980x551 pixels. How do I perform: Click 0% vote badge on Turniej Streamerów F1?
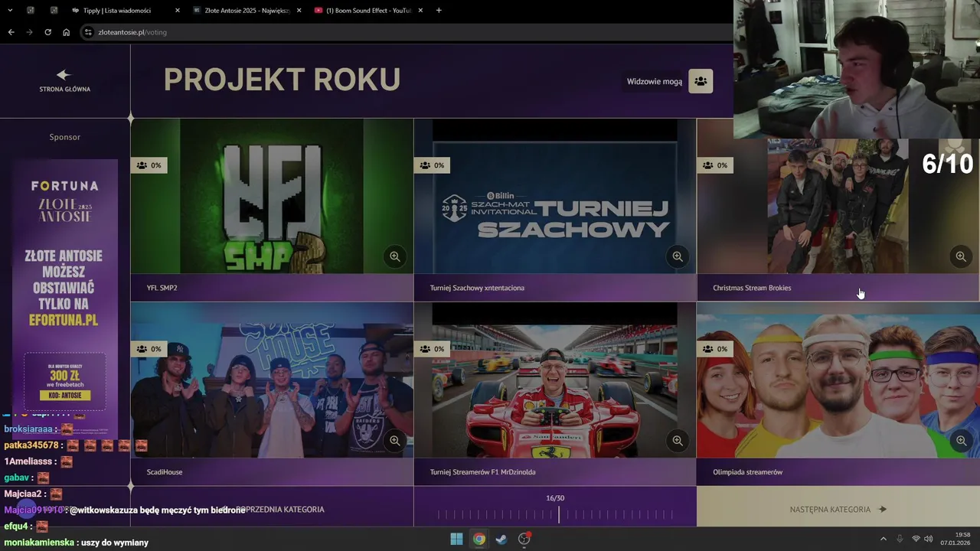[433, 349]
